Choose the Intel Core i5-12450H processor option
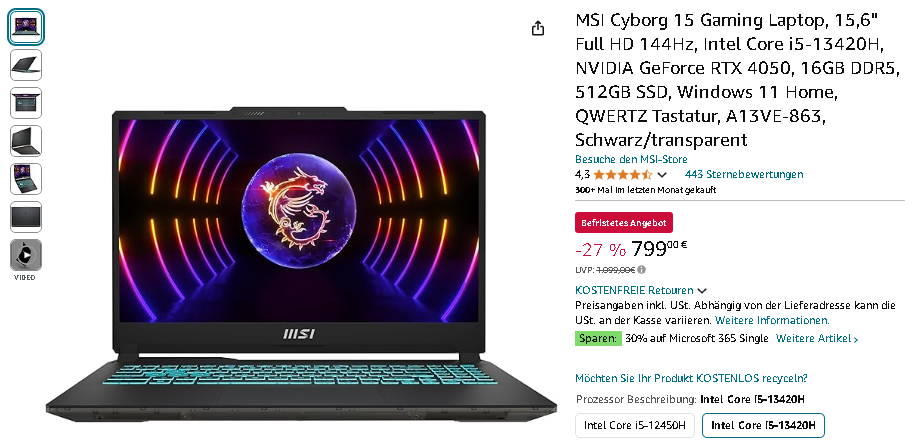The height and width of the screenshot is (444, 921). (x=635, y=426)
